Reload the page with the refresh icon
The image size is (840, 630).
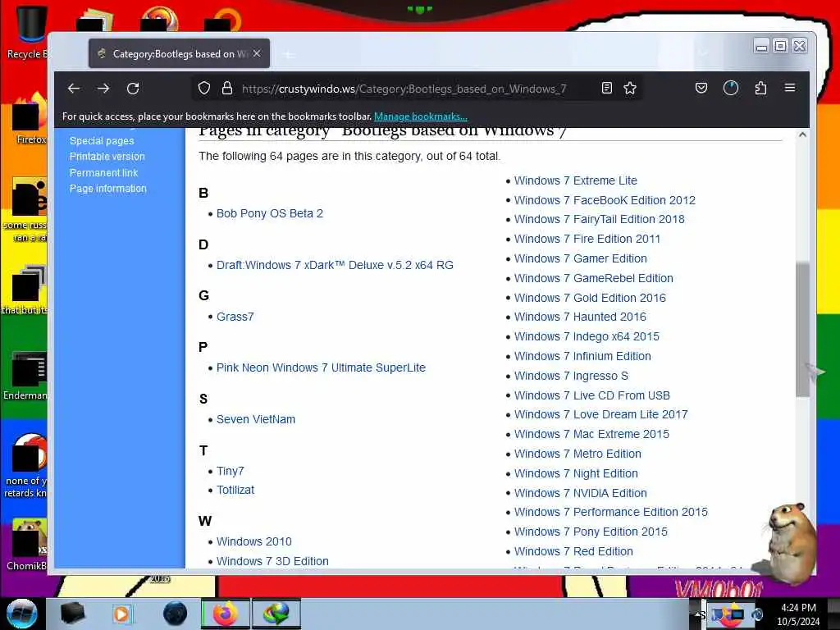[133, 89]
